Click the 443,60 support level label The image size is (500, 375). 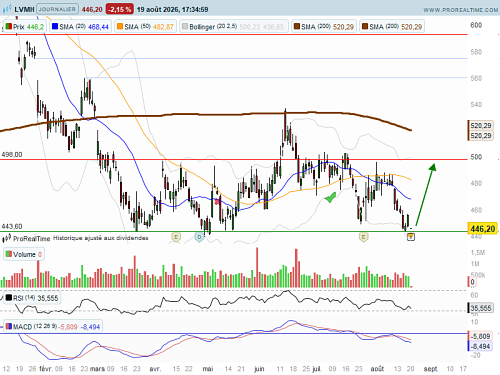click(12, 227)
